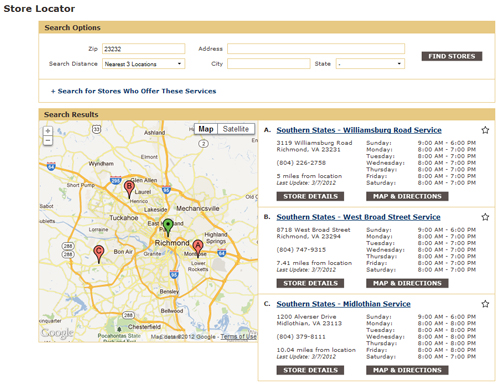500x387 pixels.
Task: Click Store Details for Williamsburg Road store
Action: click(x=310, y=196)
